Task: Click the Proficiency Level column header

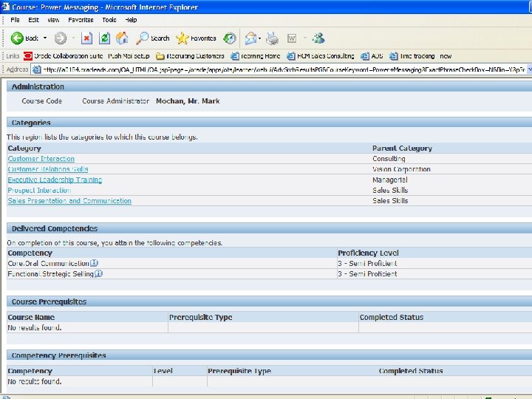Action: pos(368,253)
